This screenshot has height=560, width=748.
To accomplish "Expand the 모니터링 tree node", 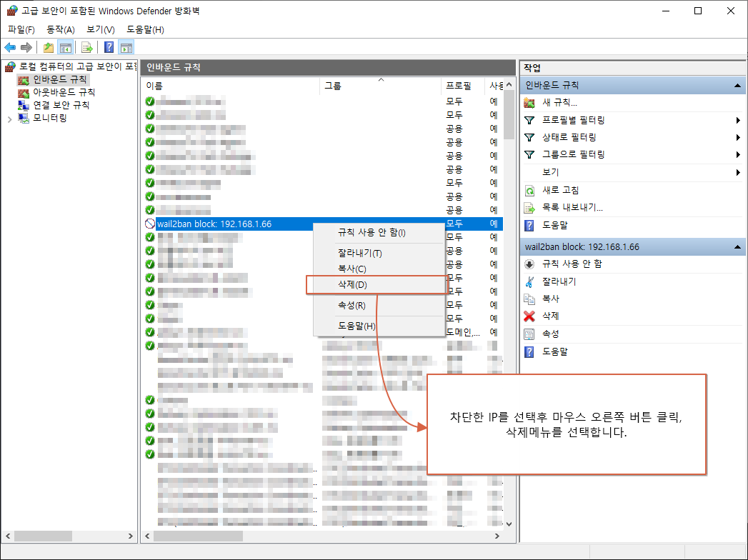I will (9, 119).
